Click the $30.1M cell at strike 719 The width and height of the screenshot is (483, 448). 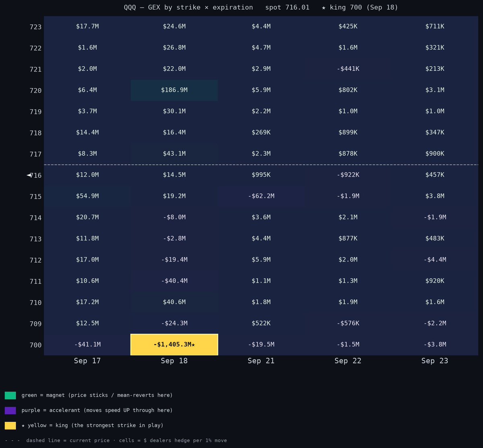174,111
